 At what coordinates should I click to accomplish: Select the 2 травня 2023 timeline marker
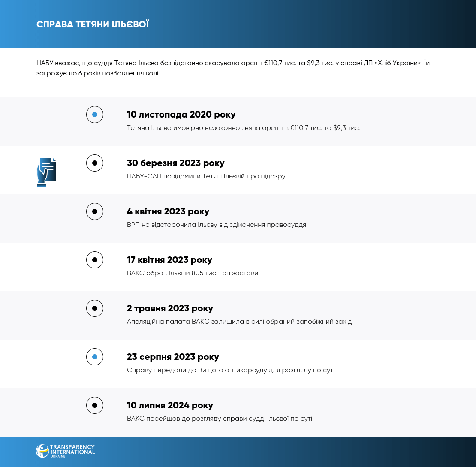[x=95, y=308]
